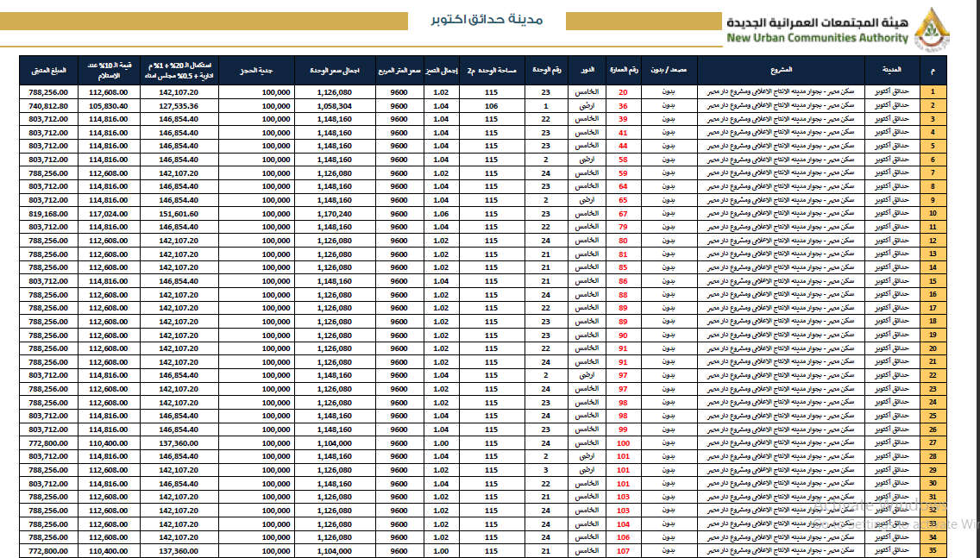Click red building number 67 in row 10
This screenshot has width=980, height=558.
(623, 214)
